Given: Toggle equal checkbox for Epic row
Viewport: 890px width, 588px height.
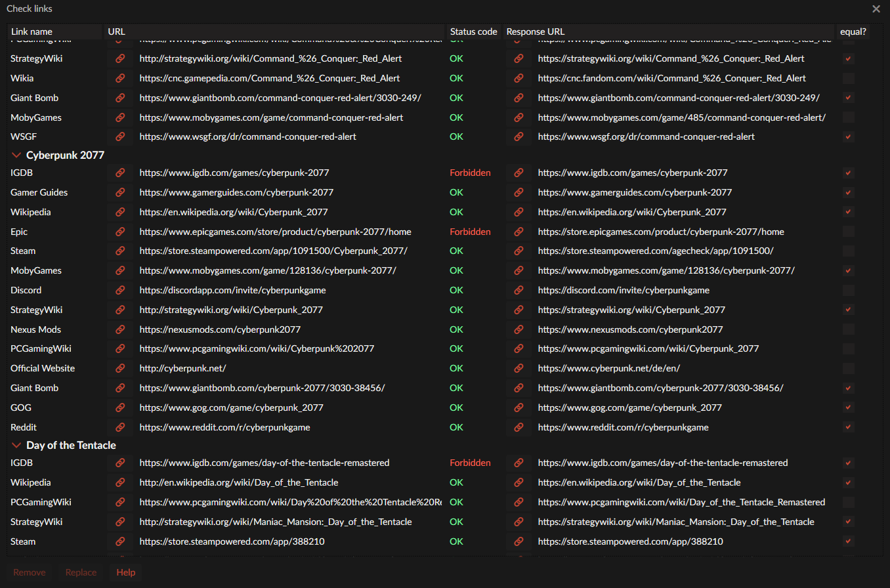Looking at the screenshot, I should pyautogui.click(x=849, y=232).
